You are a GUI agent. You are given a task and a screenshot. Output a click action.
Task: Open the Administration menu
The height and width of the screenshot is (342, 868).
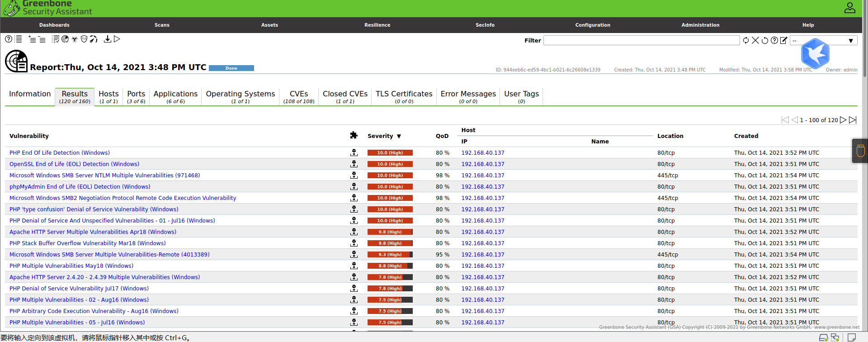click(700, 25)
